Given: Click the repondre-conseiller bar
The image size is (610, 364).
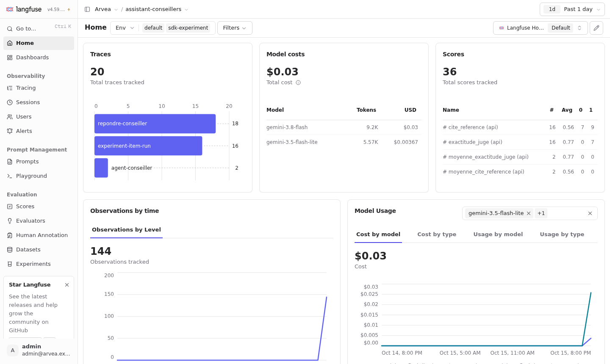Looking at the screenshot, I should coord(155,124).
